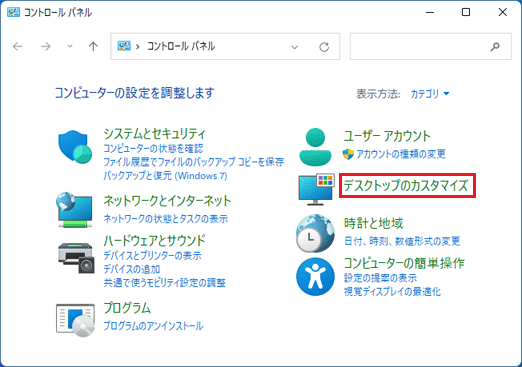Open コンピューターの簡単操作 category
The image size is (522, 367).
[x=404, y=263]
